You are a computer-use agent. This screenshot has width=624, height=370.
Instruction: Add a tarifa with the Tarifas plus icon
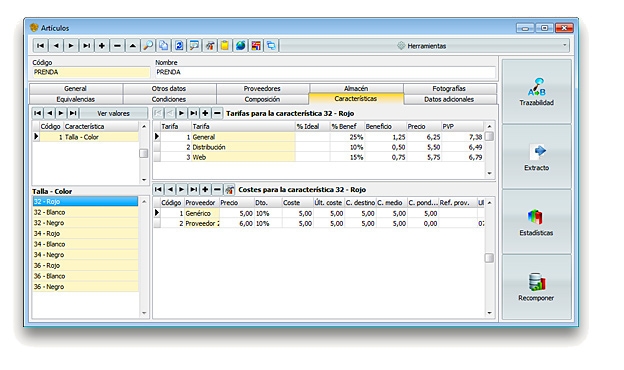point(205,113)
